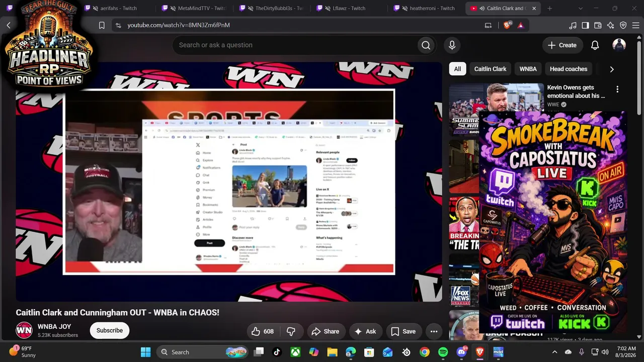
Task: Click the Windows taskbar Search box
Action: [203, 352]
